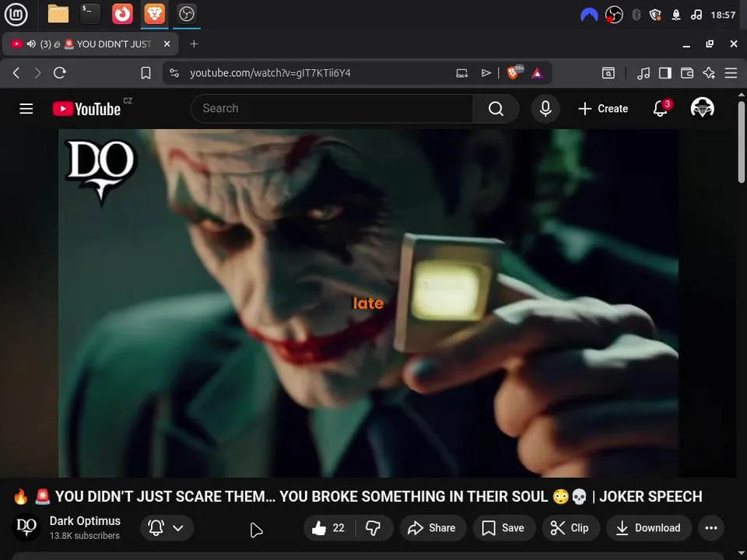The image size is (747, 560).
Task: Click the video player to pause
Action: (368, 303)
